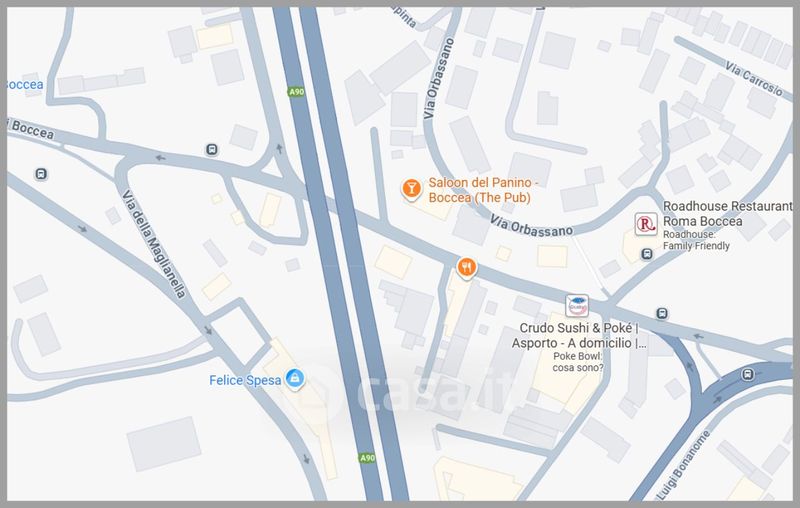Click the bus stop icon on left edge
Screen dimensions: 800x508
(41, 174)
